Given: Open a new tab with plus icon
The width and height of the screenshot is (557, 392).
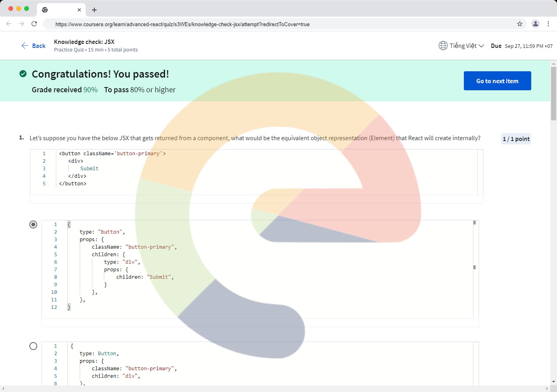Looking at the screenshot, I should 94,10.
